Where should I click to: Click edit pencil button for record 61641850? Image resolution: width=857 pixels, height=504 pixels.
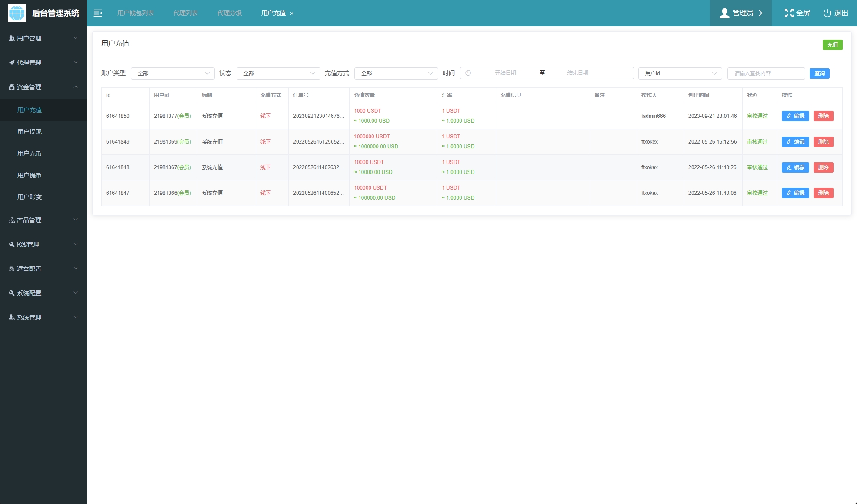coord(795,116)
